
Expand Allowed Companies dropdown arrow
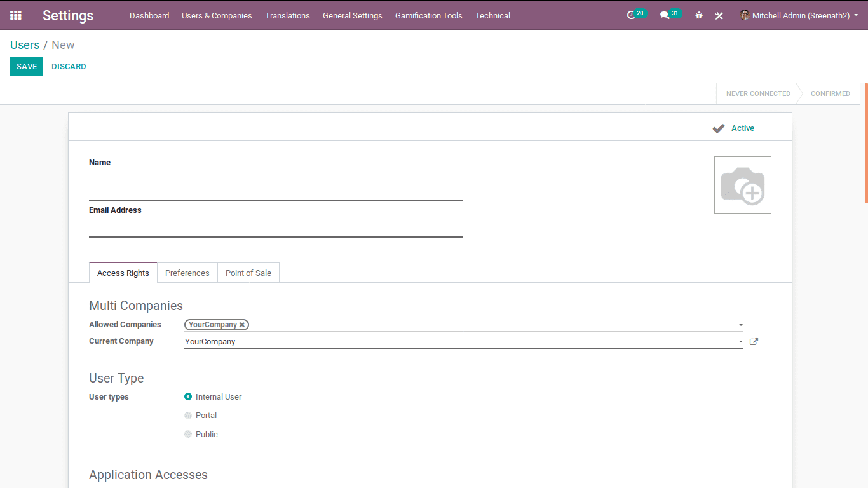click(x=740, y=325)
